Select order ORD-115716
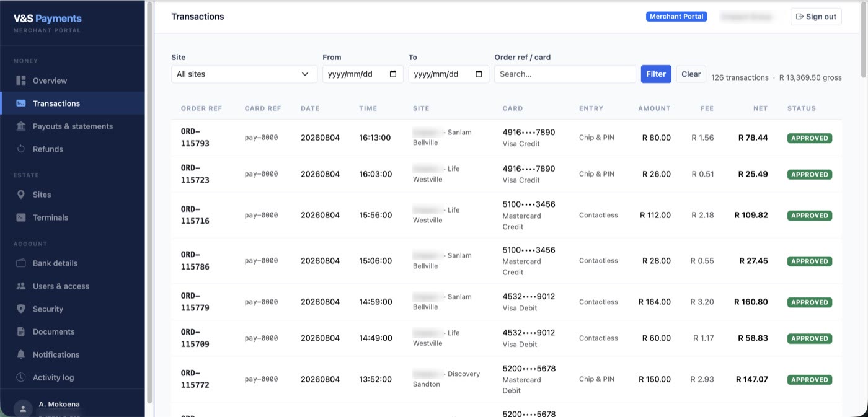The width and height of the screenshot is (868, 417). (x=195, y=215)
